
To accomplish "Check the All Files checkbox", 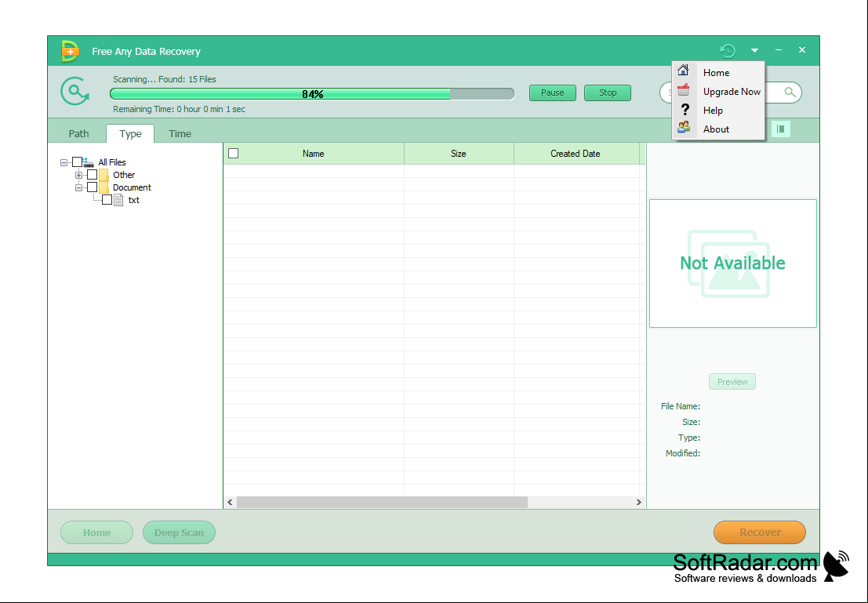I will point(77,162).
